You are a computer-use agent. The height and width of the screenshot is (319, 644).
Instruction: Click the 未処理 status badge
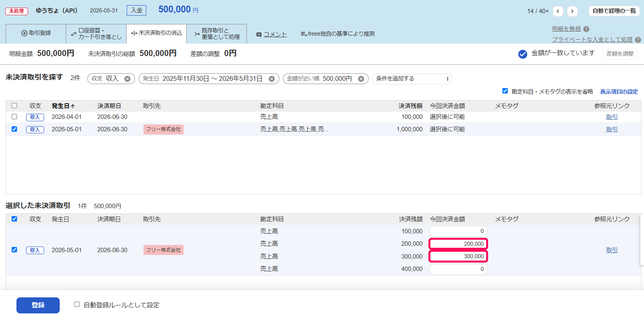(x=16, y=11)
